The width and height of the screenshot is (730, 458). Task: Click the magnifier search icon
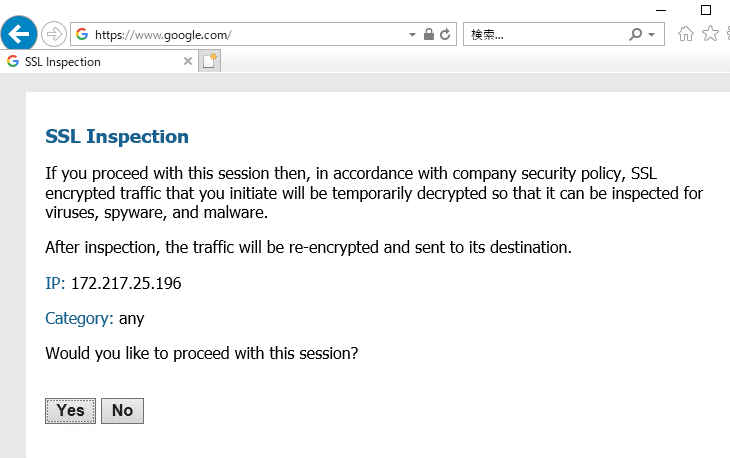(635, 34)
